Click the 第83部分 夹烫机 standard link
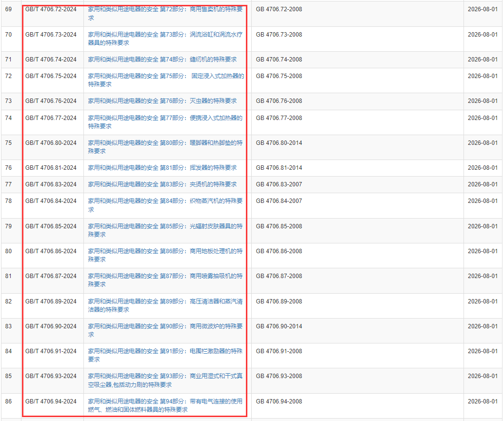The image size is (504, 421). [x=162, y=184]
